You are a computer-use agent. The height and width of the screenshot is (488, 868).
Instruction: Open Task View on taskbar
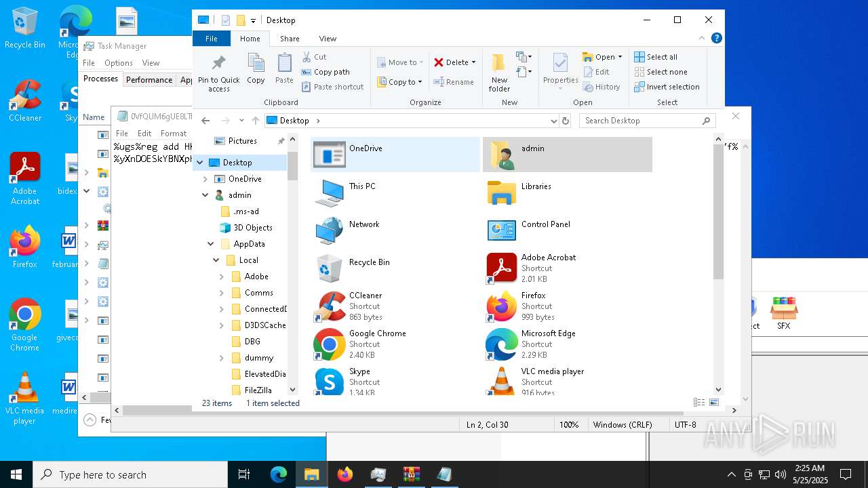coord(244,474)
